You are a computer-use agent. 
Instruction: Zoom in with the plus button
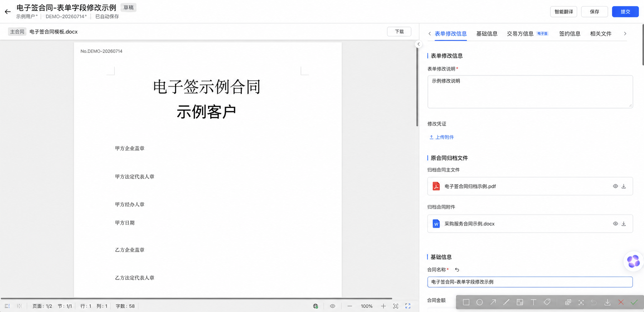click(383, 306)
